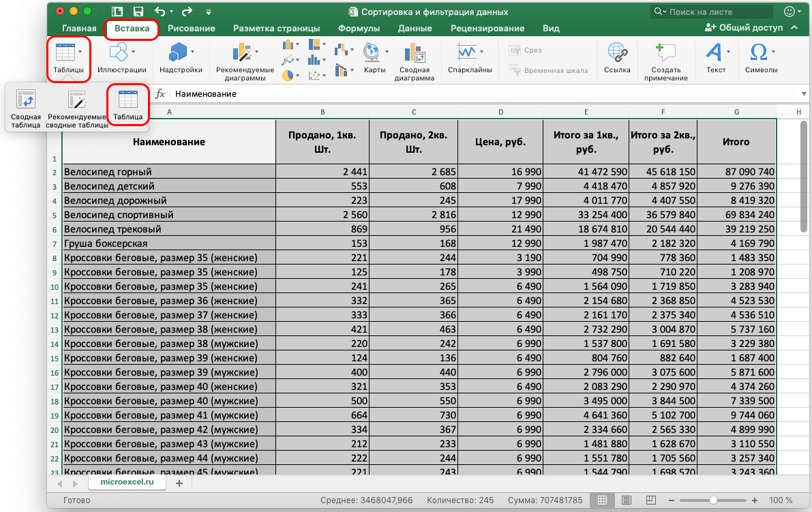
Task: Go to next sheet with right arrow
Action: [x=76, y=483]
